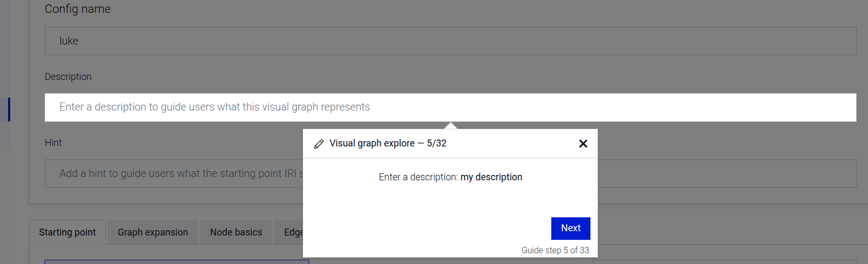The height and width of the screenshot is (264, 868).
Task: Click the bold 'my description' text
Action: click(491, 177)
